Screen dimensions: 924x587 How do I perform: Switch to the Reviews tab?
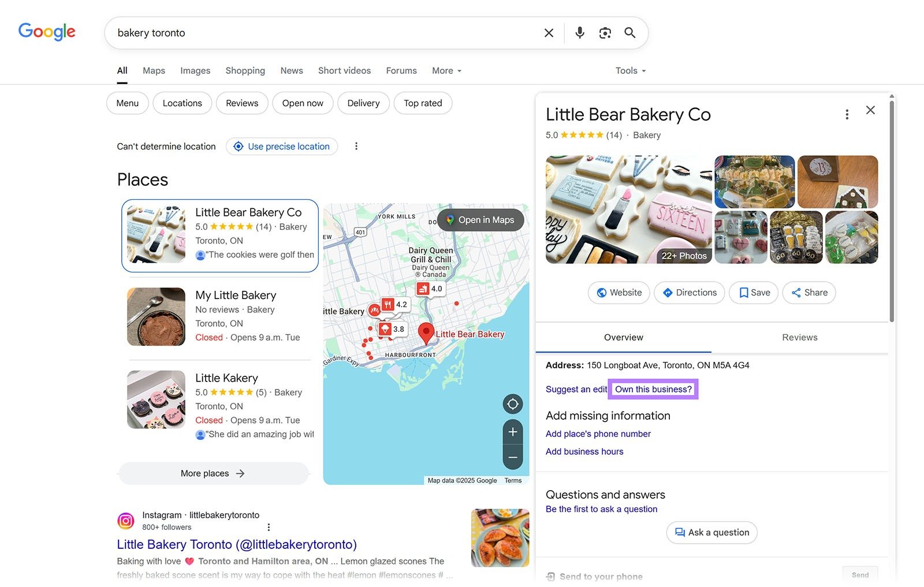tap(799, 337)
